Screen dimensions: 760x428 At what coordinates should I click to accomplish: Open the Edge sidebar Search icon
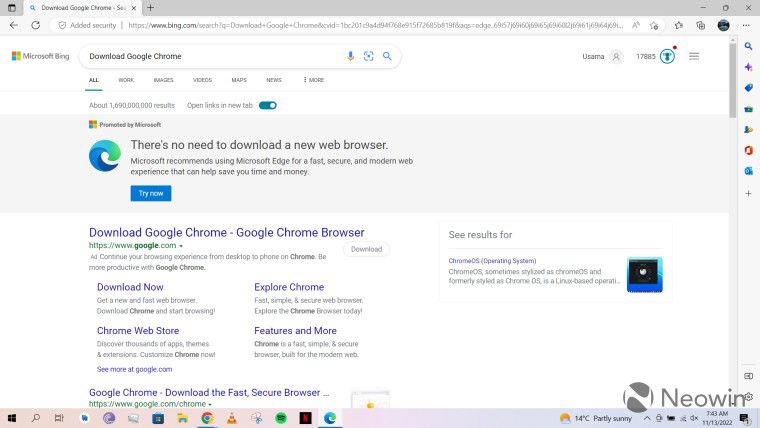click(748, 47)
